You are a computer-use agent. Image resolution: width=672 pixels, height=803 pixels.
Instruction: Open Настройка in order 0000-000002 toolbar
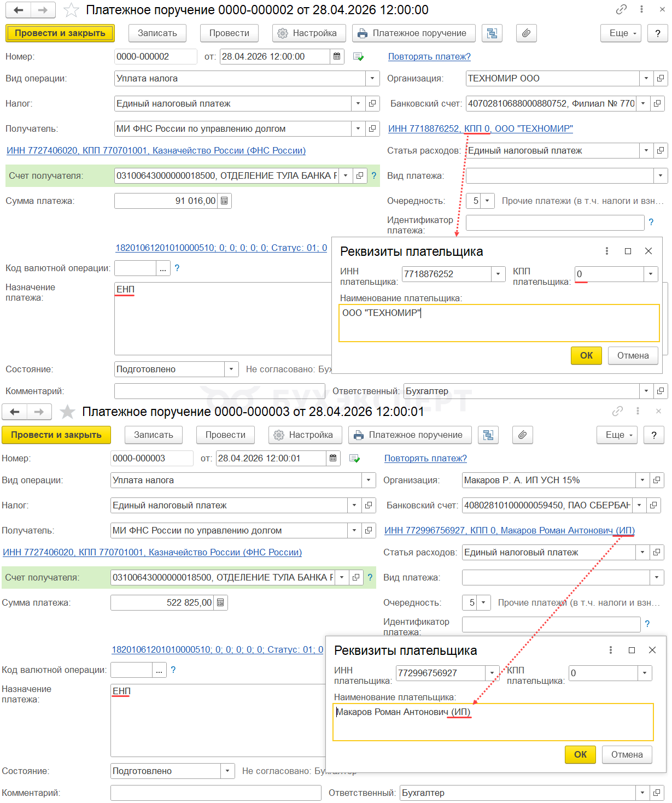[309, 33]
